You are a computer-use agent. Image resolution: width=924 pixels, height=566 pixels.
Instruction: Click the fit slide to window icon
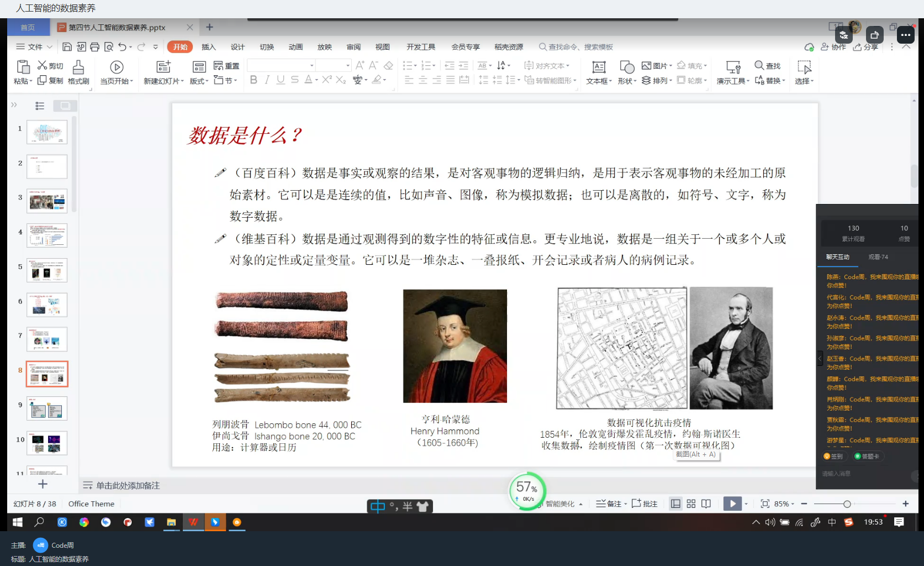point(765,504)
